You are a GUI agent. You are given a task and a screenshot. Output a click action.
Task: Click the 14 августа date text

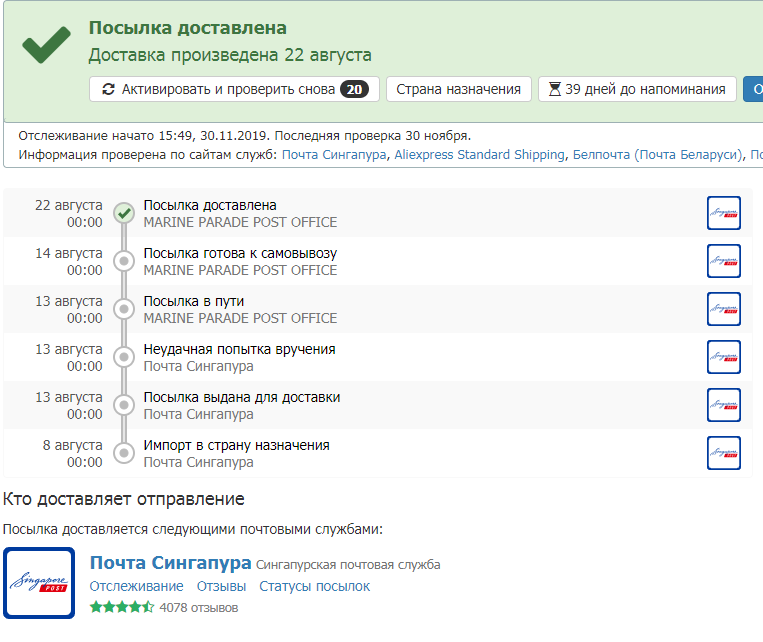[x=69, y=253]
